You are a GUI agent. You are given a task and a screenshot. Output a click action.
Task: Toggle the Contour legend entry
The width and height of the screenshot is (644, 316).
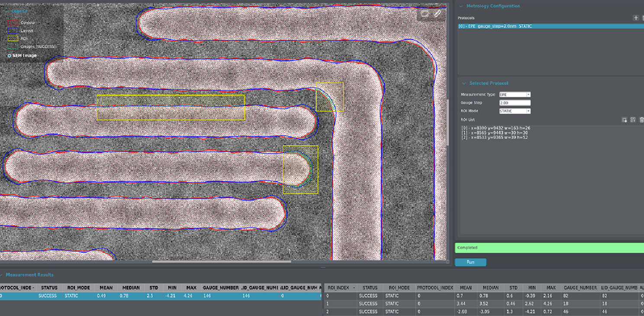coord(13,23)
